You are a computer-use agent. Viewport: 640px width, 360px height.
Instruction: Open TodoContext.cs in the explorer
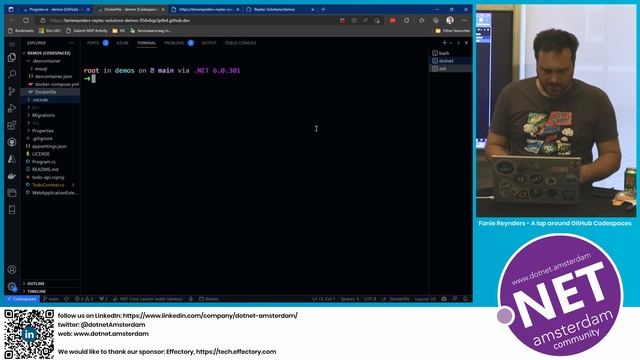tap(48, 185)
